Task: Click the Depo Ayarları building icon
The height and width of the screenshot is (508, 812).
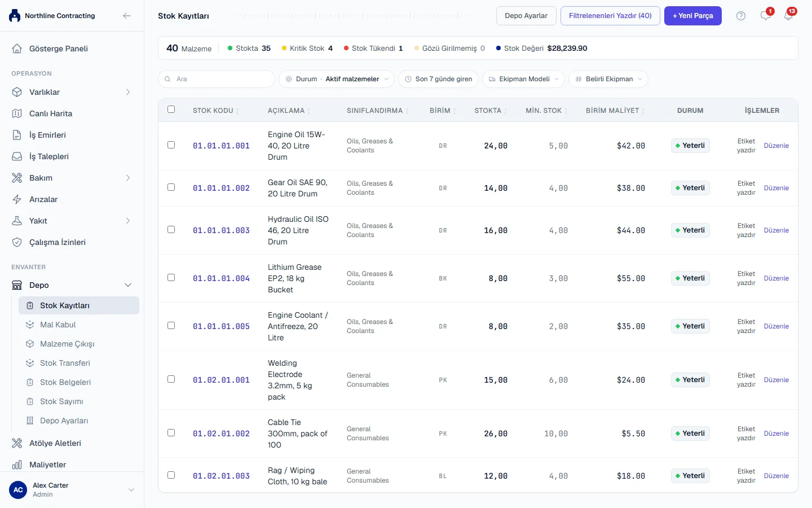Action: point(30,421)
